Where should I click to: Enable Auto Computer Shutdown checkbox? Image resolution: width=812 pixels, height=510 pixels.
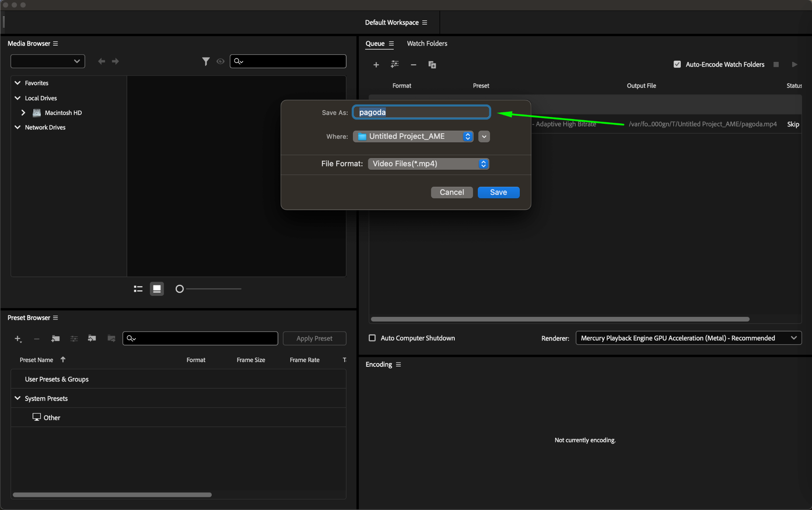(372, 338)
